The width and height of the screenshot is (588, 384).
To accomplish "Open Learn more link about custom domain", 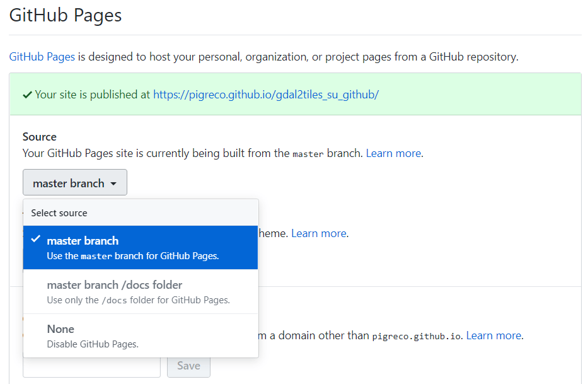I will click(x=493, y=335).
